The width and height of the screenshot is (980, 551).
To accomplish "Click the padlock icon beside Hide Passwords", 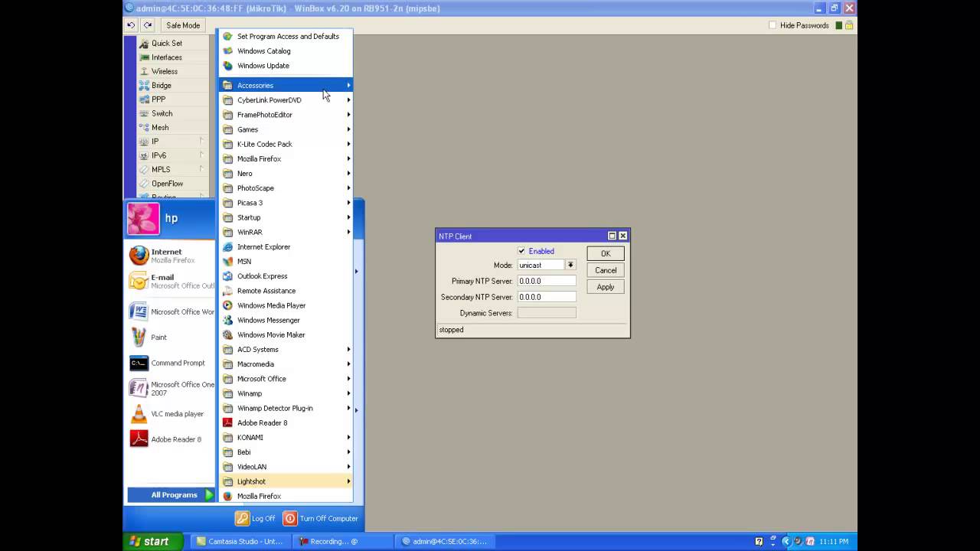I will point(849,25).
